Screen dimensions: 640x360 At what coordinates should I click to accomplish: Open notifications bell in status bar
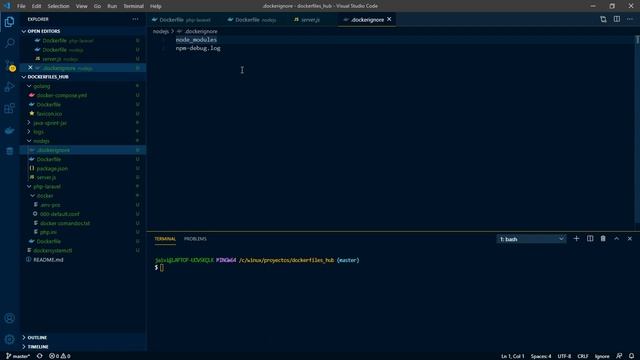pyautogui.click(x=631, y=356)
